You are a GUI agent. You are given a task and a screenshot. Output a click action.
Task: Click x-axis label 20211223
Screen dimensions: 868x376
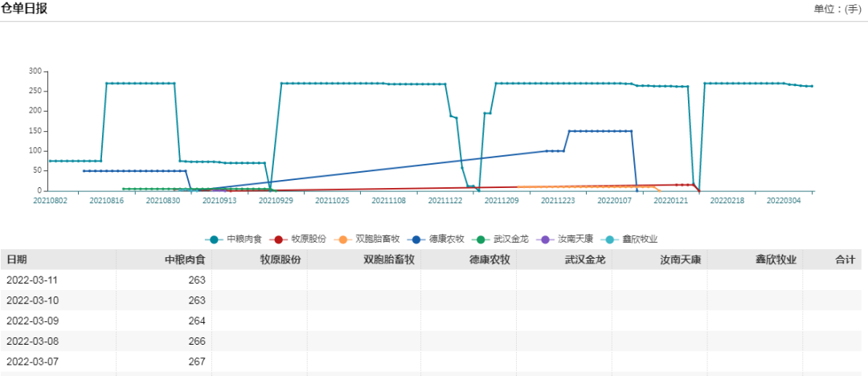pos(558,201)
